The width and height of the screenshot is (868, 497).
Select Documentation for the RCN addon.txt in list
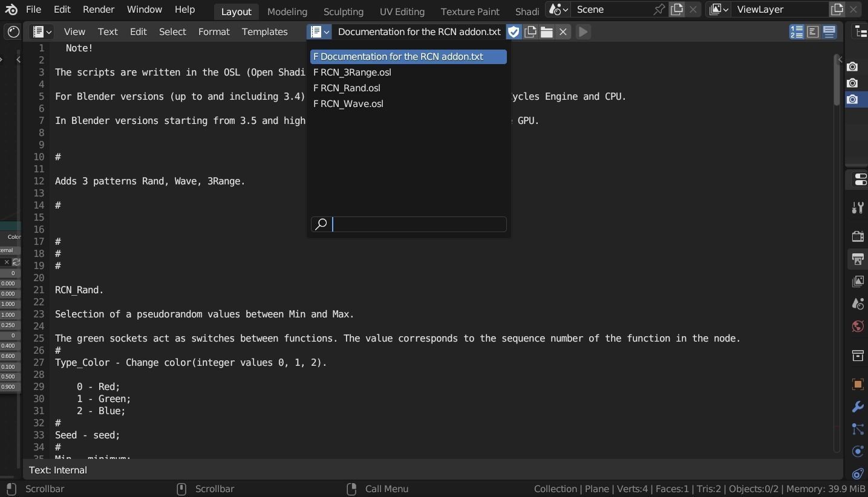408,56
